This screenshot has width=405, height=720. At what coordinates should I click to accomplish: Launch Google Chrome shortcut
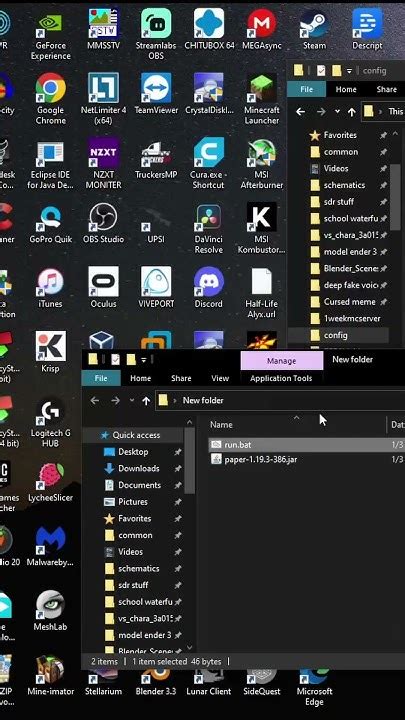point(51,99)
